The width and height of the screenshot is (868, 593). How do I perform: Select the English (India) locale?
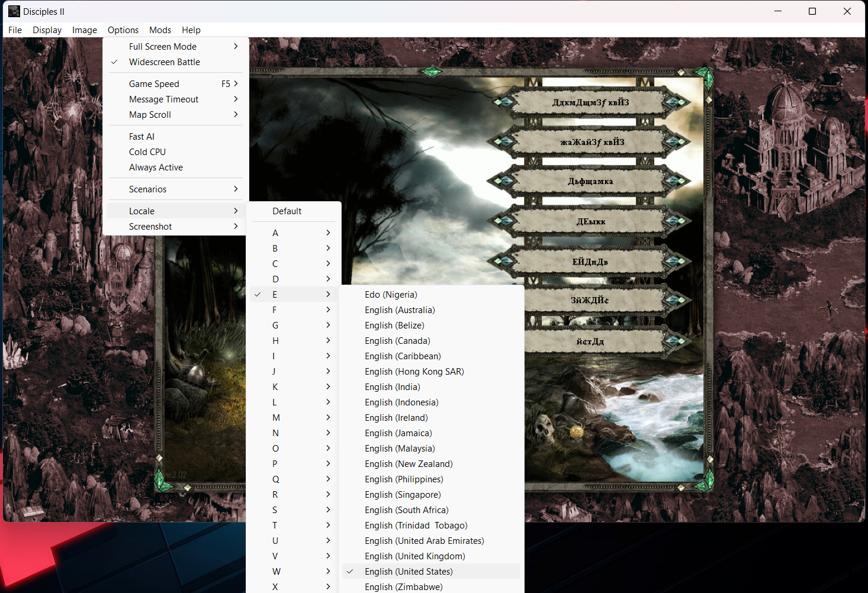(431, 387)
